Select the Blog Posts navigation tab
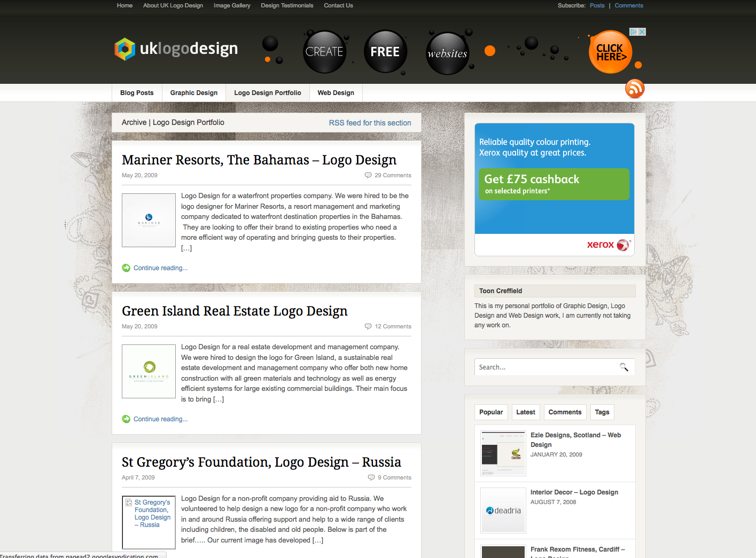 coord(137,93)
